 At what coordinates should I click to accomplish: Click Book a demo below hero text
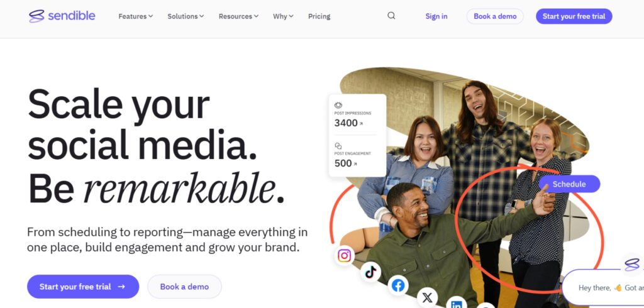184,287
